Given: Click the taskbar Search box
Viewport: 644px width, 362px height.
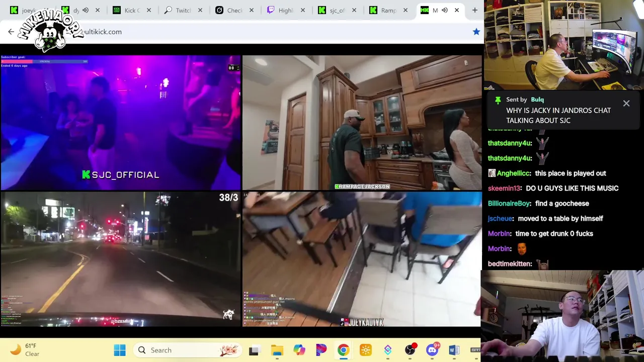Looking at the screenshot, I should 187,350.
